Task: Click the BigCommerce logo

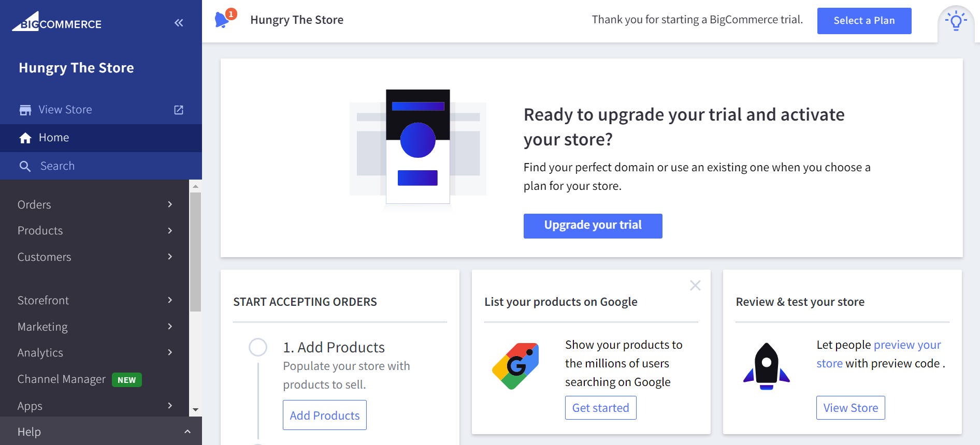Action: [57, 22]
